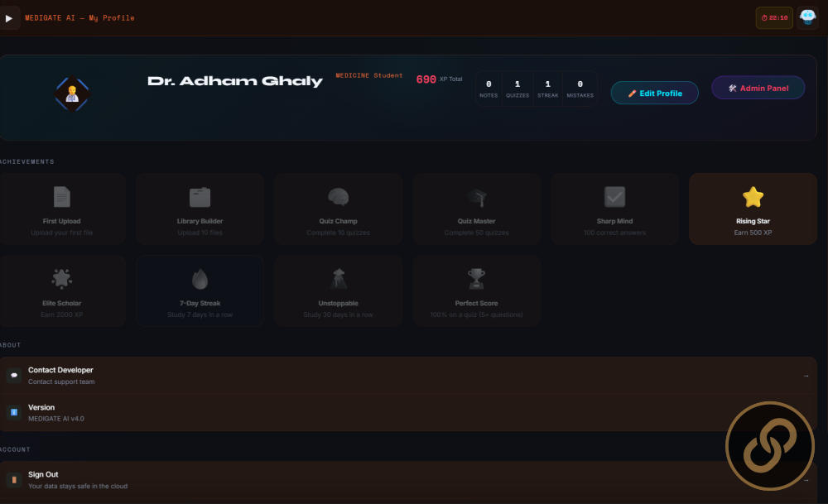Image resolution: width=828 pixels, height=504 pixels.
Task: Click the Version info icon
Action: pos(14,412)
